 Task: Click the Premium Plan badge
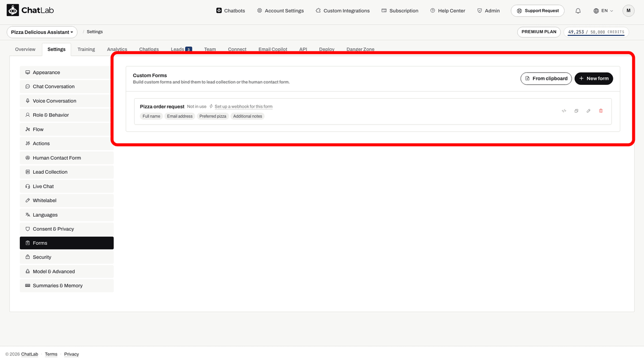(x=539, y=32)
